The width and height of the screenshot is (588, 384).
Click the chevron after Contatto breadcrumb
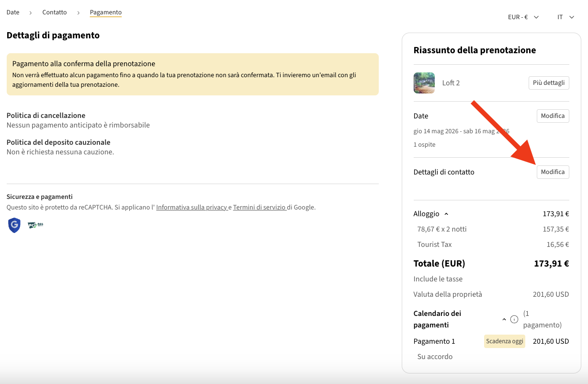[x=79, y=12]
